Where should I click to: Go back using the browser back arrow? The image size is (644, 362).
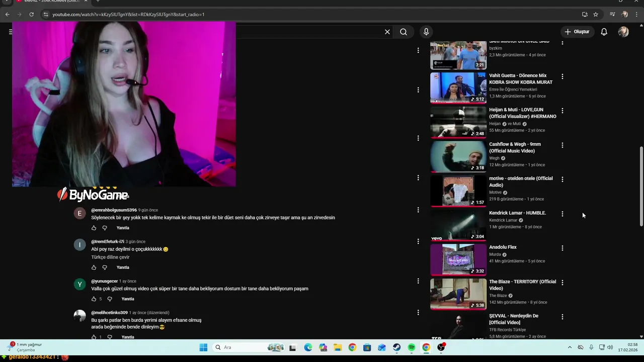click(x=7, y=15)
